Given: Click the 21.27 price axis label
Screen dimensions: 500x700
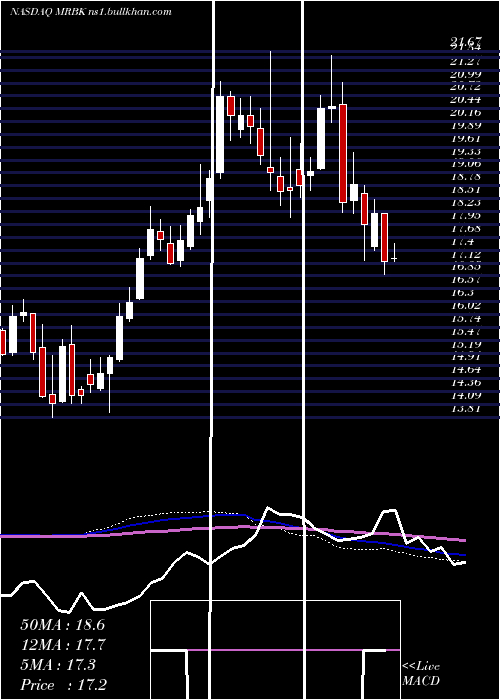Looking at the screenshot, I should tap(466, 62).
